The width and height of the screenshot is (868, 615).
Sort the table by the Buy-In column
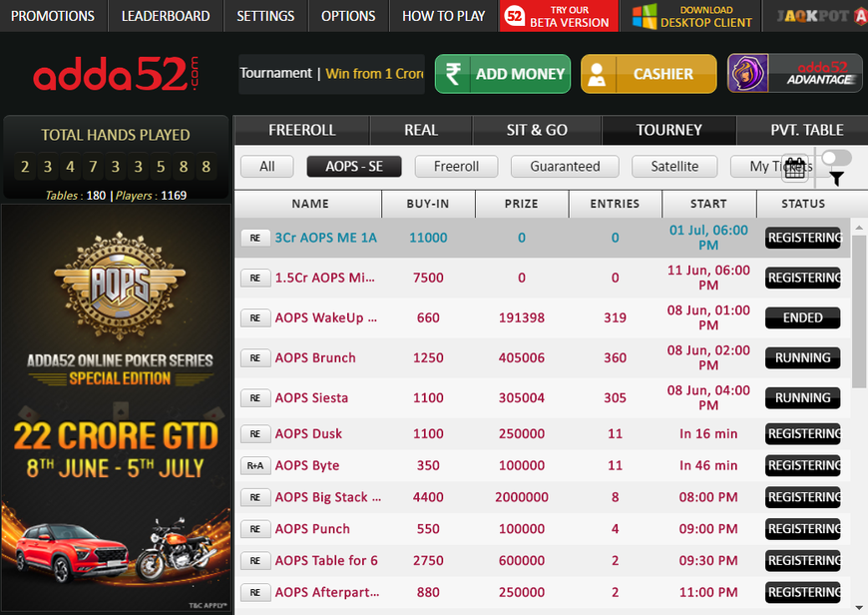pyautogui.click(x=428, y=204)
